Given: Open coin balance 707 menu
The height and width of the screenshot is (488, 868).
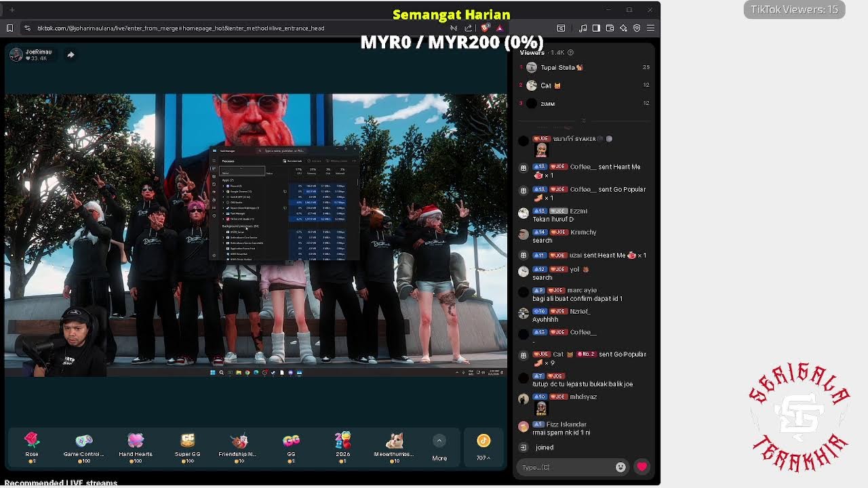Looking at the screenshot, I should coord(484,448).
